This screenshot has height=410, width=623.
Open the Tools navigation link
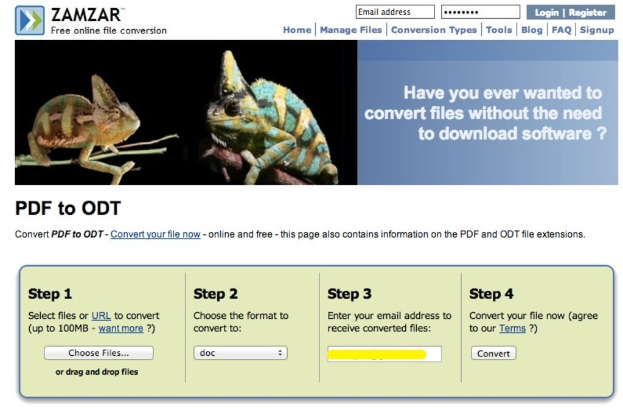(x=499, y=30)
